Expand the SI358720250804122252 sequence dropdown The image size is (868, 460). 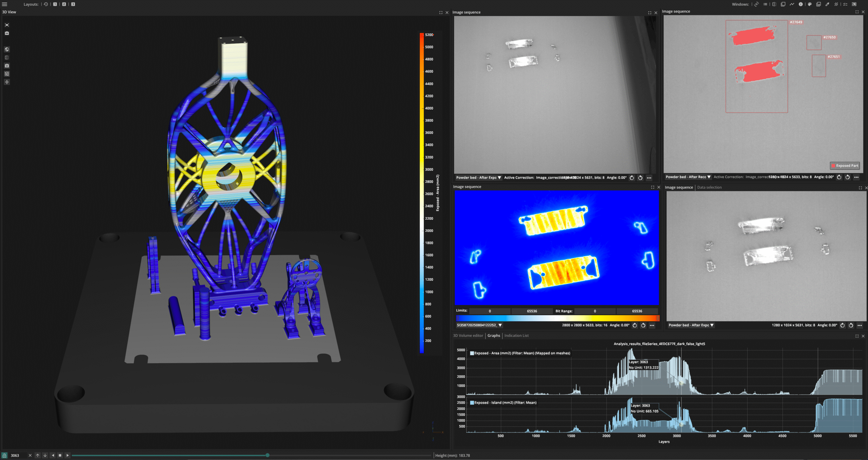479,325
